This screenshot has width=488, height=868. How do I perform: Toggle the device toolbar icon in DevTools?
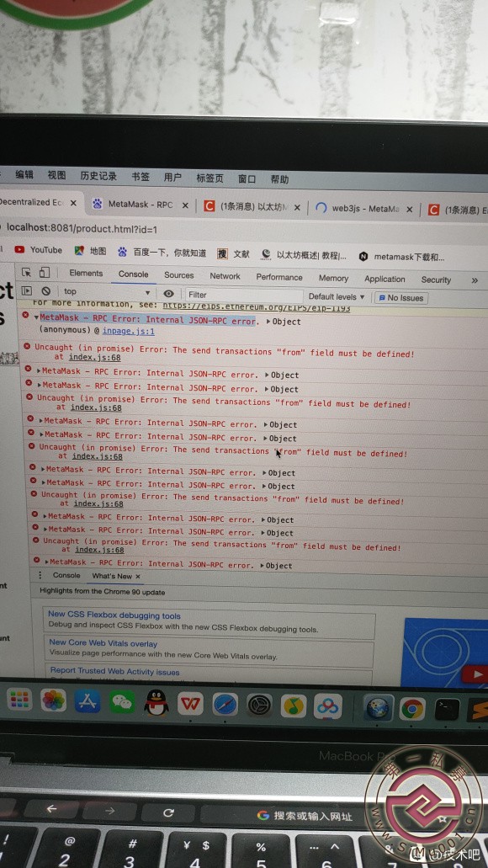(x=45, y=273)
